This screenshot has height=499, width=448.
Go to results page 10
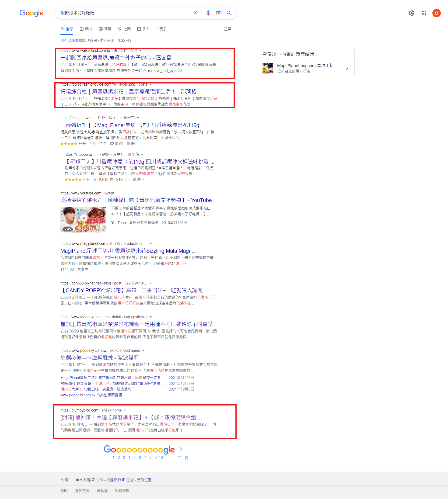[x=161, y=457]
